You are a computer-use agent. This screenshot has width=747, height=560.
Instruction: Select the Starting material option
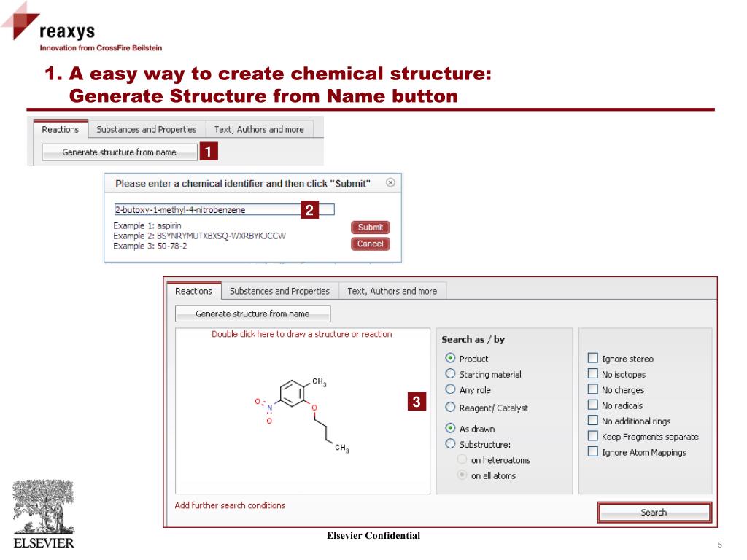click(x=450, y=374)
